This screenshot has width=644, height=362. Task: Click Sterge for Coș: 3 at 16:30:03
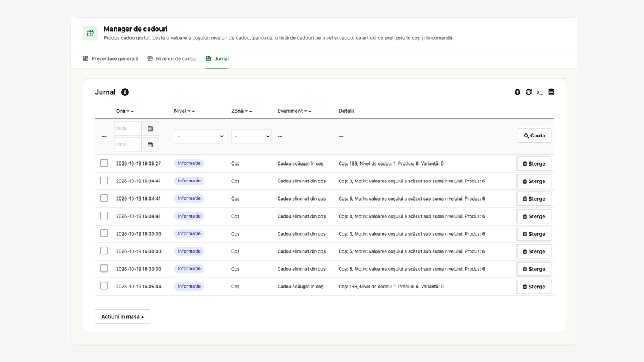(x=534, y=234)
